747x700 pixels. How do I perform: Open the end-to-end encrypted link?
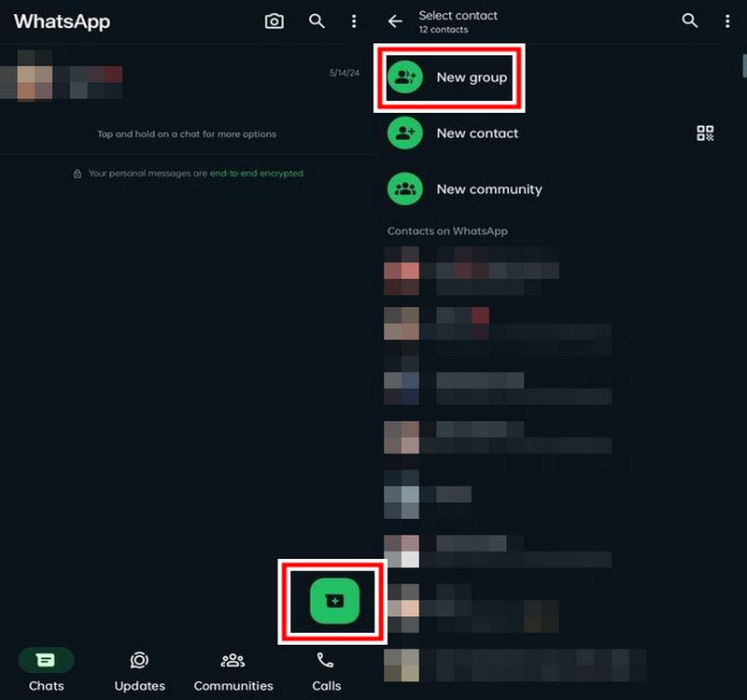click(256, 174)
